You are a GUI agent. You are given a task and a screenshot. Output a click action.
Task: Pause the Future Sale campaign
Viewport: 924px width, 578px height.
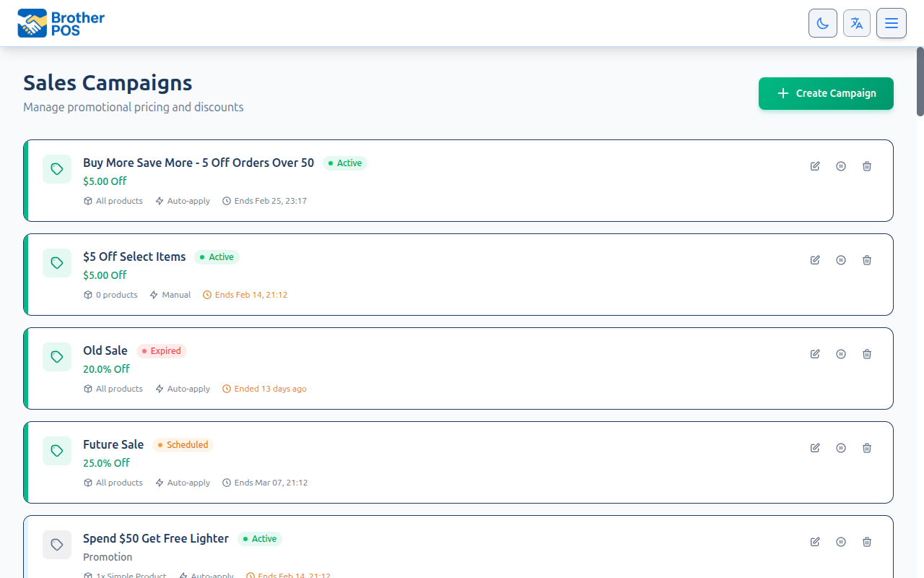tap(841, 448)
